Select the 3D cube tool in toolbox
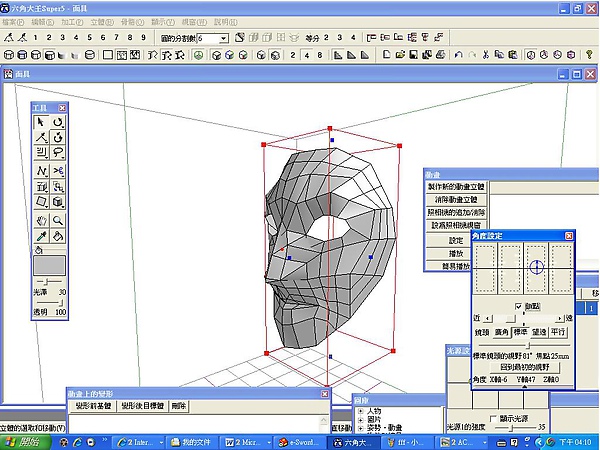Screen dimensions: 600x450 (58, 202)
